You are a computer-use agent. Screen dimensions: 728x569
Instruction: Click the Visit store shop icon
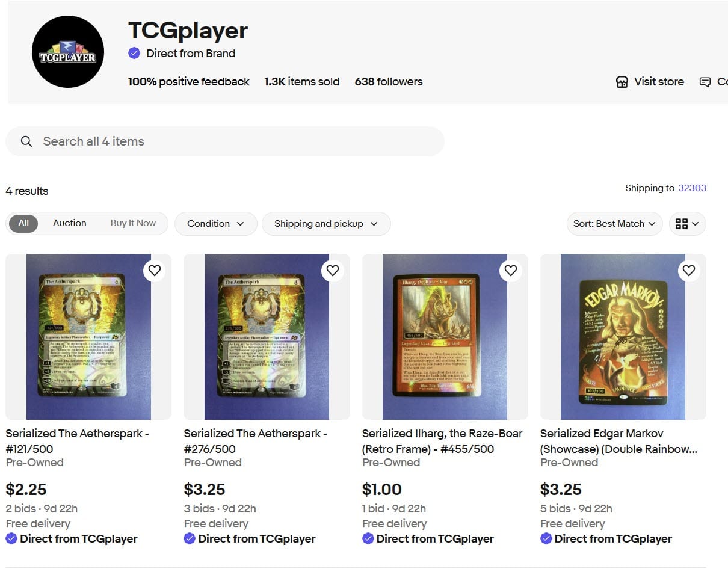(x=622, y=82)
